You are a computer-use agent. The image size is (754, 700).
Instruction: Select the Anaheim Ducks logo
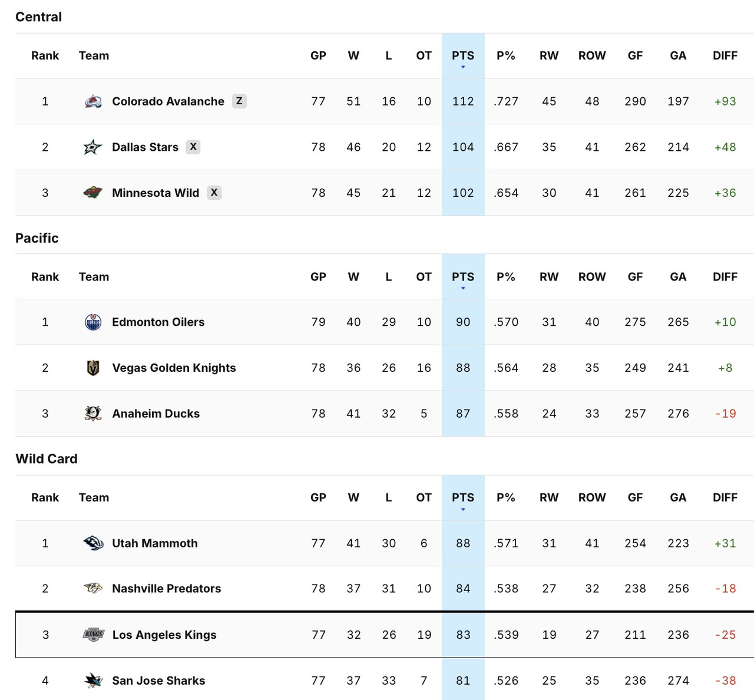(x=94, y=413)
